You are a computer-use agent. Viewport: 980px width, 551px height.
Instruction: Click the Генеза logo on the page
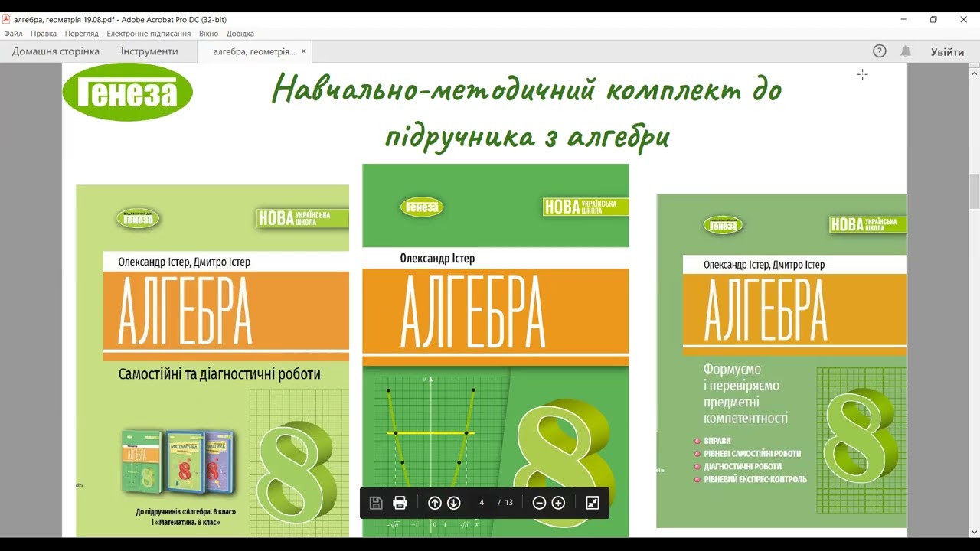pyautogui.click(x=127, y=93)
